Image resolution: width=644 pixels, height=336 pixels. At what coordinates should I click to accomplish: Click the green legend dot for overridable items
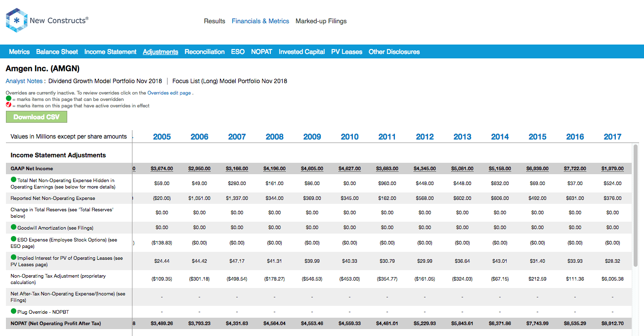[8, 99]
